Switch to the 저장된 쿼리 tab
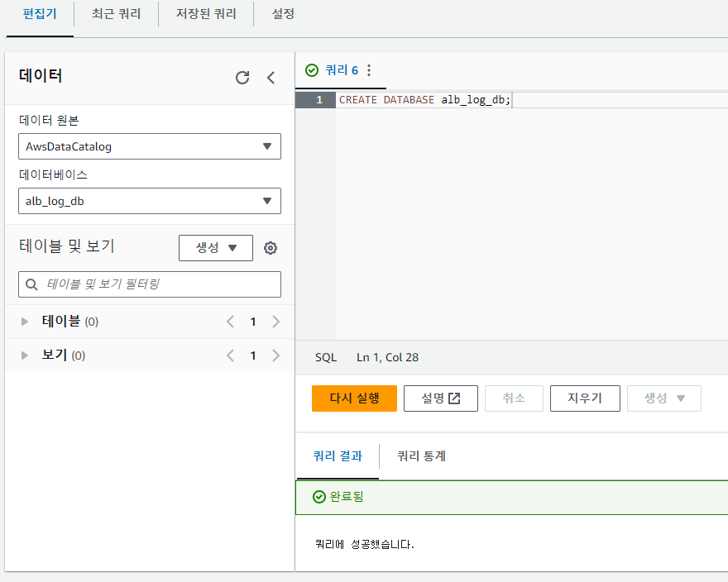 coord(206,15)
